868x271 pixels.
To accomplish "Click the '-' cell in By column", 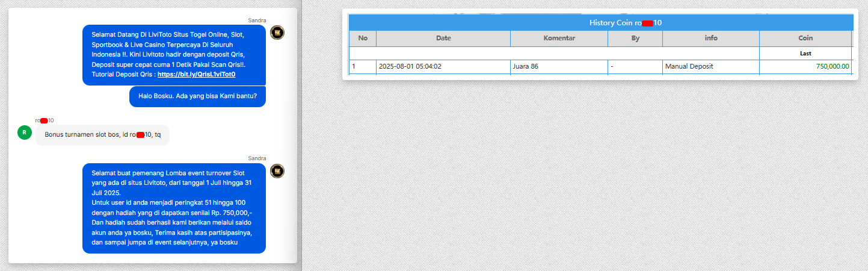I will point(635,66).
